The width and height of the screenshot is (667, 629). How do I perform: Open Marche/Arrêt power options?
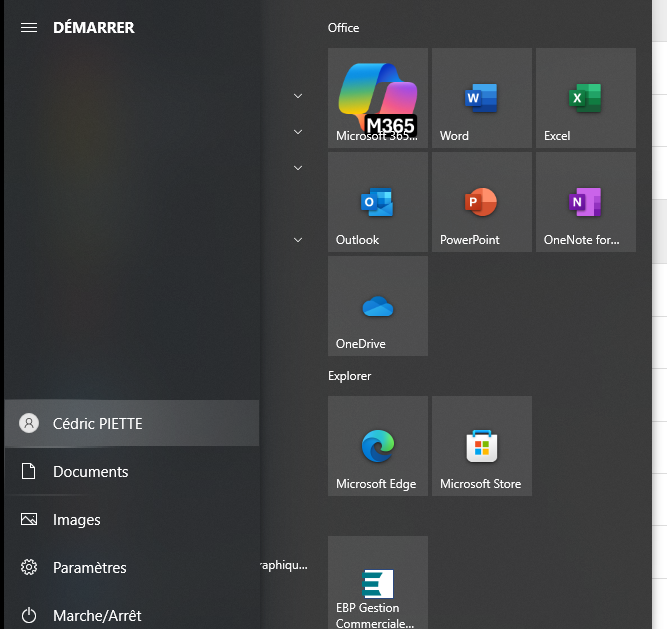click(x=132, y=615)
